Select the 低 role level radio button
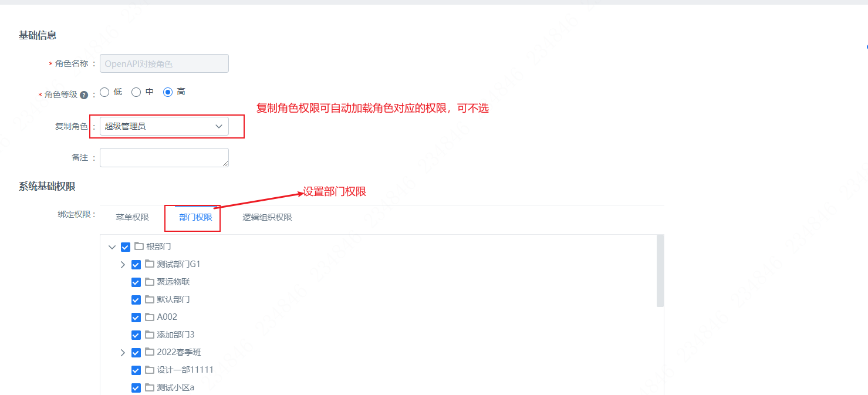868x395 pixels. [x=104, y=92]
